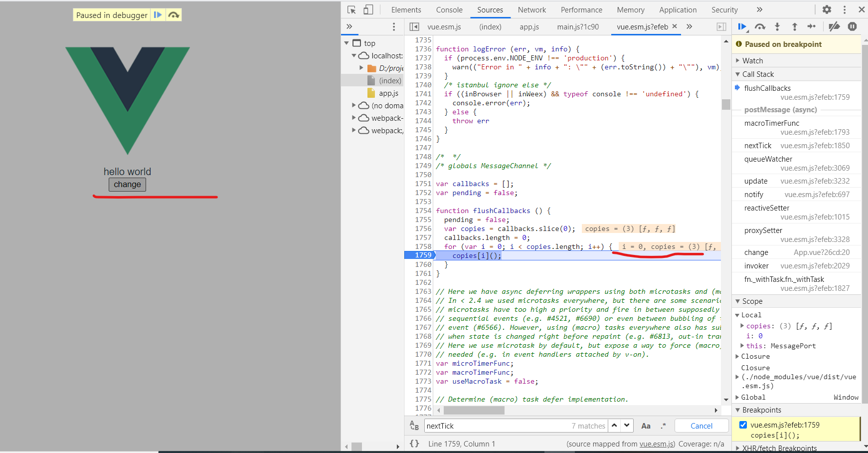The width and height of the screenshot is (868, 453).
Task: Resume script execution in debugger toolbar
Action: pos(742,27)
